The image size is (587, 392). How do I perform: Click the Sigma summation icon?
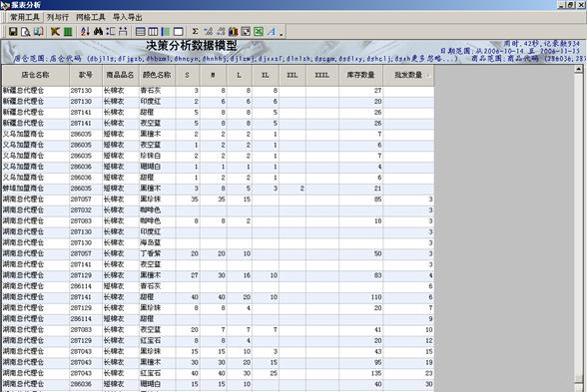click(195, 32)
